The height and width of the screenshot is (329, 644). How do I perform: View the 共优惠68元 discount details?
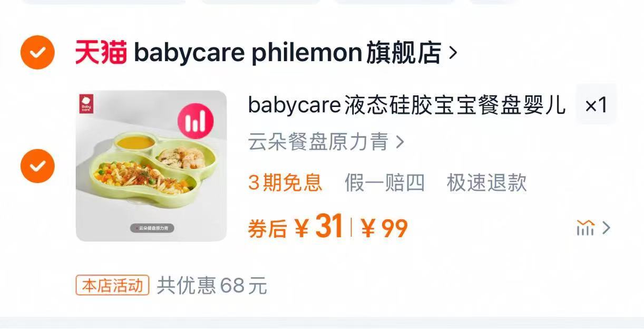coord(212,286)
